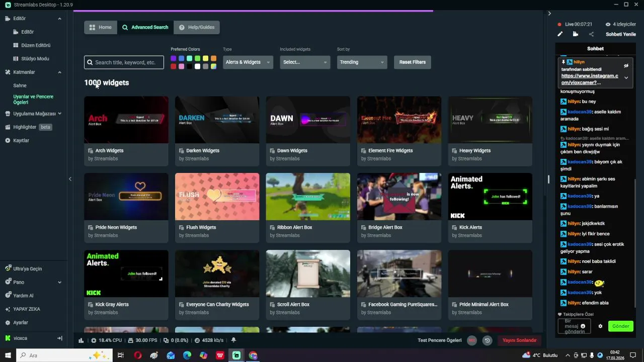Click the camera clip icon in chat header

click(576, 34)
